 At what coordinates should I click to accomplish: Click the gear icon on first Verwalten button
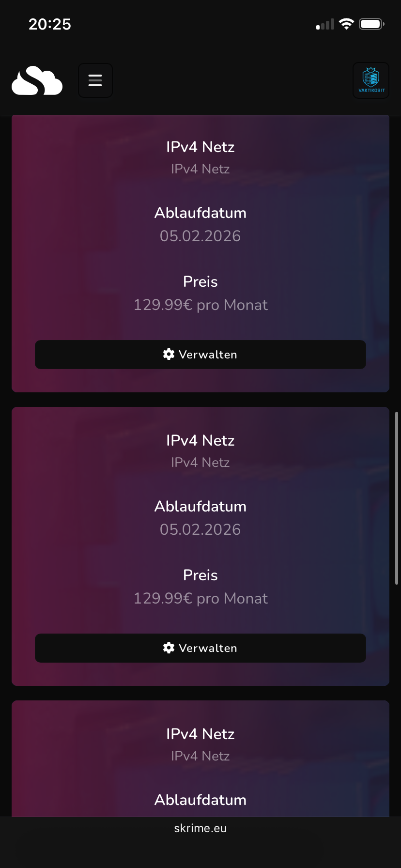tap(168, 354)
